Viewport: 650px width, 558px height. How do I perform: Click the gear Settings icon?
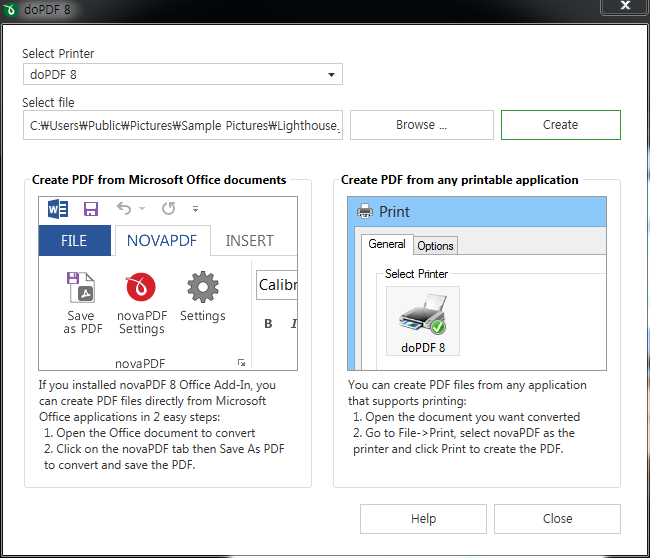[203, 287]
